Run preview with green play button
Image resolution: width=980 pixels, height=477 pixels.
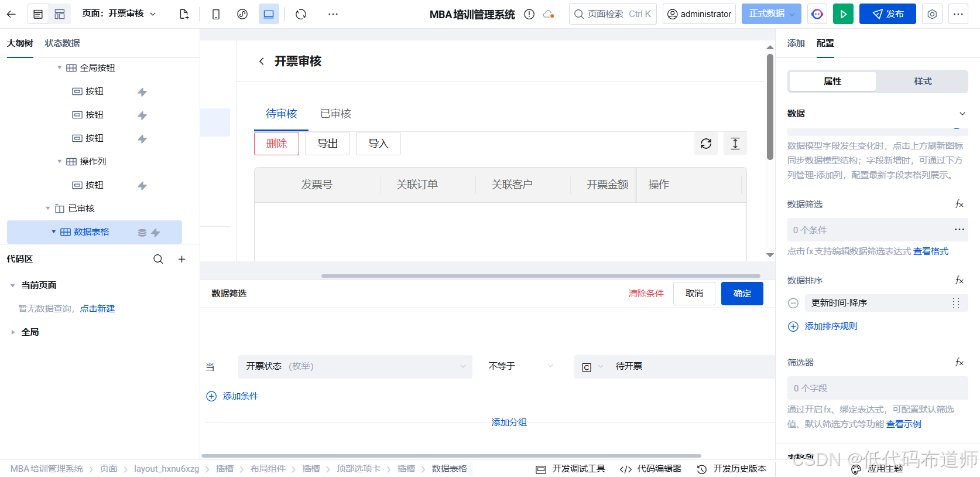(843, 14)
